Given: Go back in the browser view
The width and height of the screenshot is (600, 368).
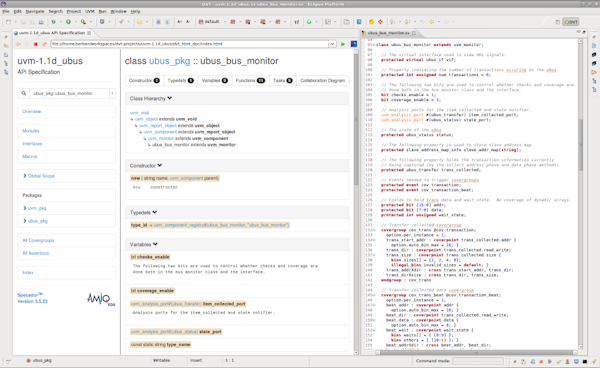Looking at the screenshot, I should point(18,44).
